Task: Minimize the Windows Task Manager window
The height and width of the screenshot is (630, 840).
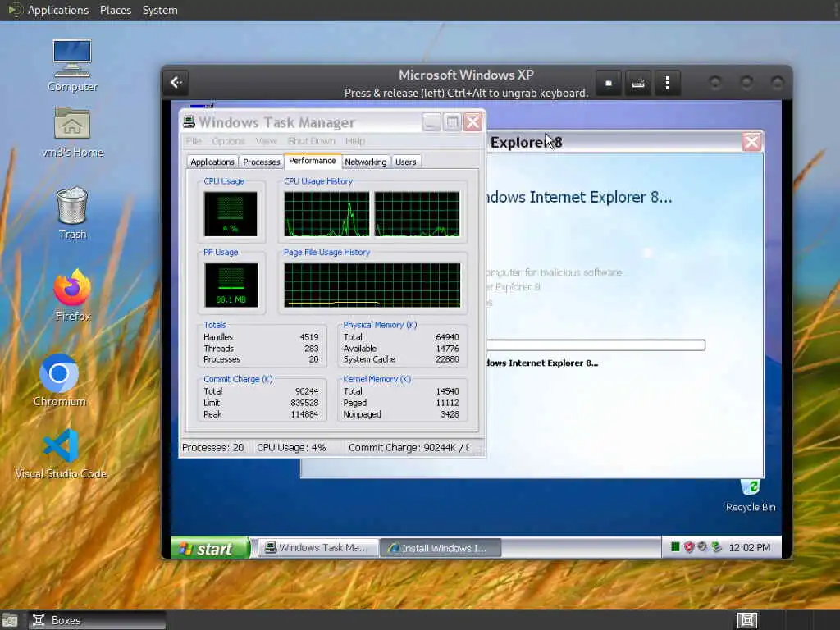Action: pyautogui.click(x=431, y=122)
